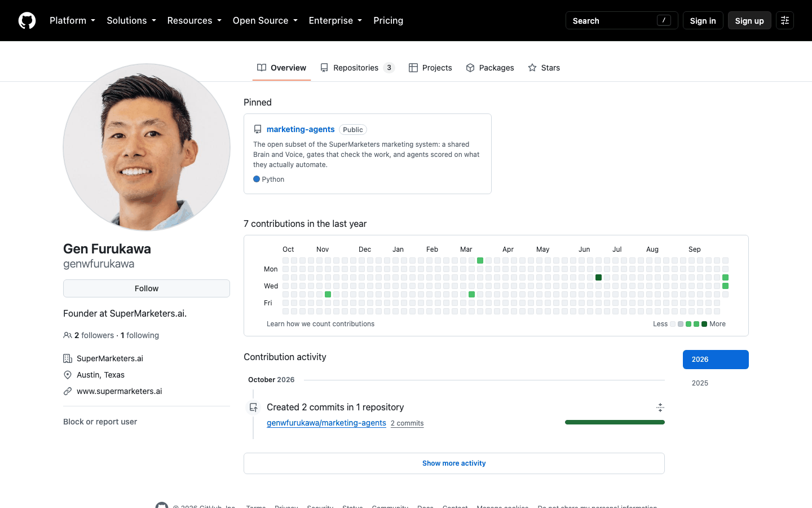Click the green commits progress bar
812x508 pixels.
615,422
